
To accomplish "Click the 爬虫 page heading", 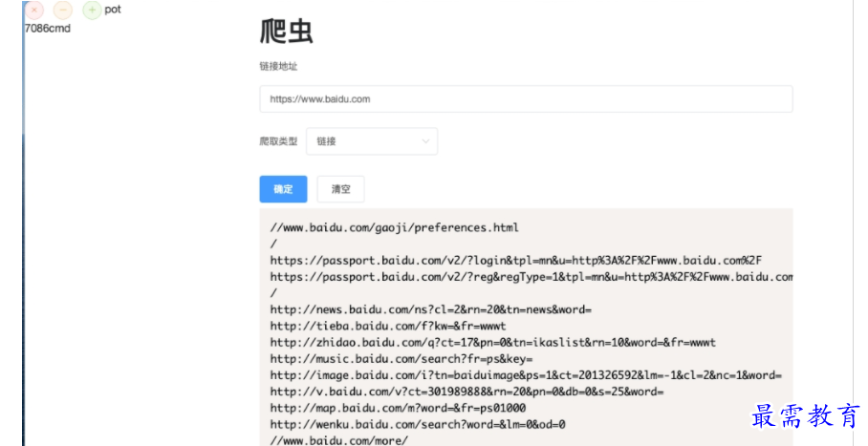I will pos(286,31).
